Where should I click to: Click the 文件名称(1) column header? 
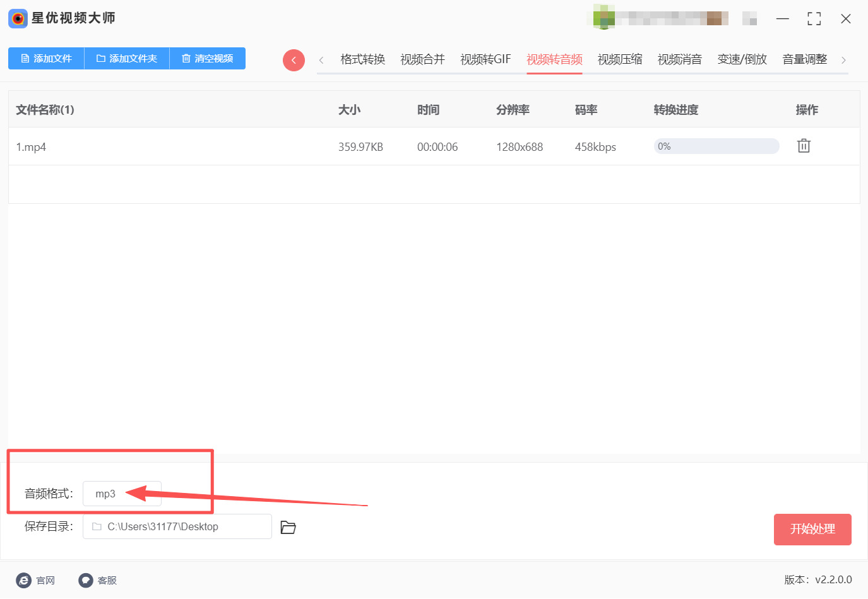coord(45,110)
